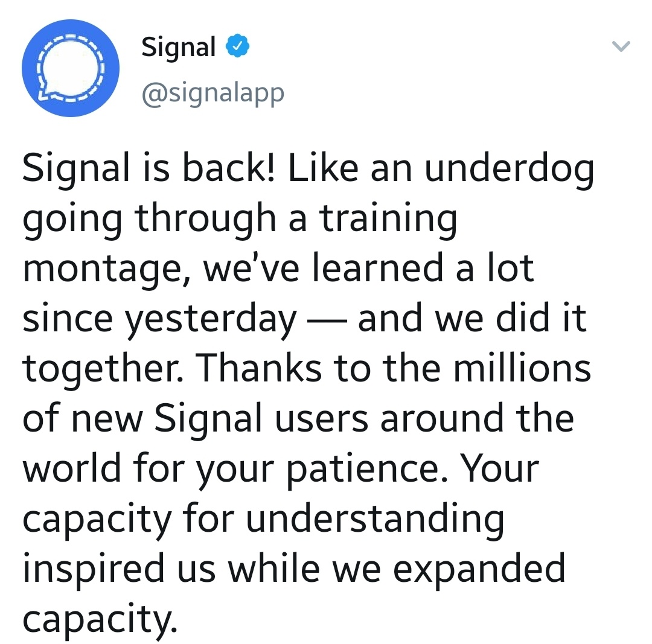The height and width of the screenshot is (644, 652).
Task: Click the speech bubble inside Signal logo
Action: (x=69, y=69)
